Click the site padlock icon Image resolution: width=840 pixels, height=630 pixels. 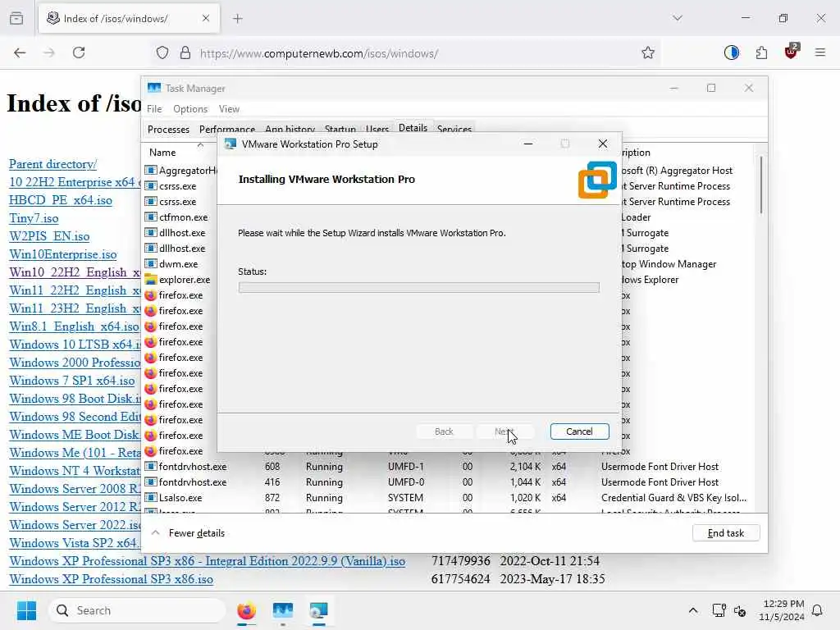point(185,52)
